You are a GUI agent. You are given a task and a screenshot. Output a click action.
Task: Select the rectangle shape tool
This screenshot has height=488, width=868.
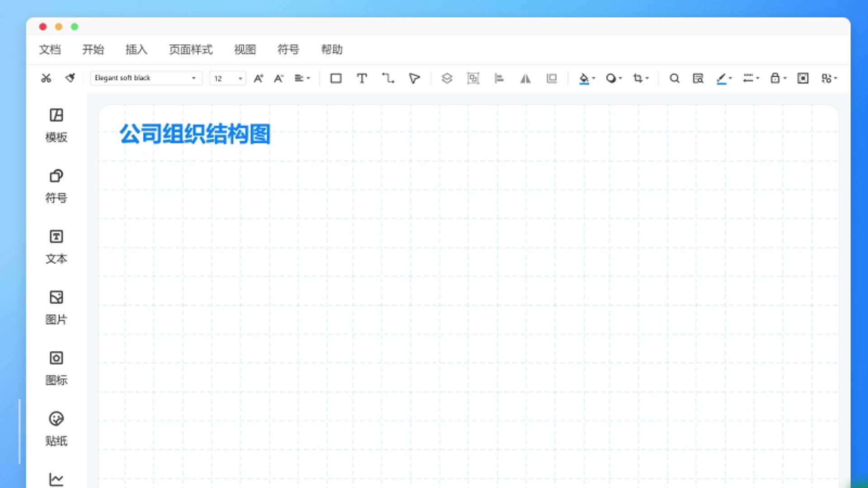pyautogui.click(x=335, y=78)
